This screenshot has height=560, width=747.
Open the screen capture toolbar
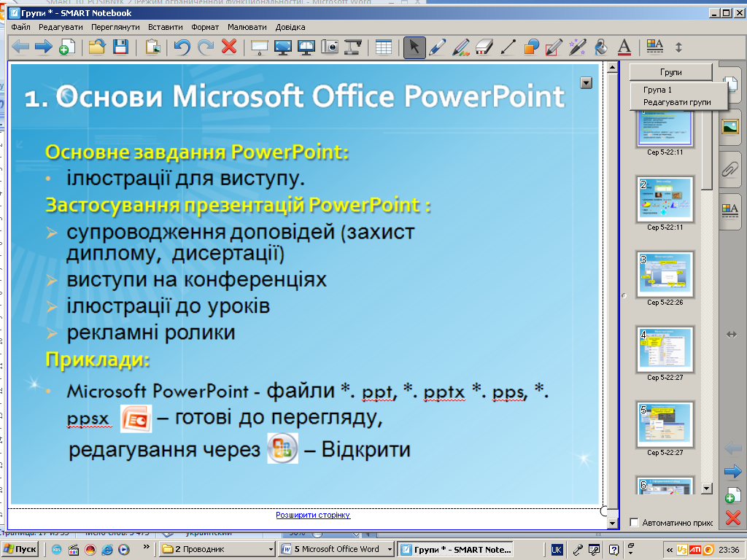point(330,47)
